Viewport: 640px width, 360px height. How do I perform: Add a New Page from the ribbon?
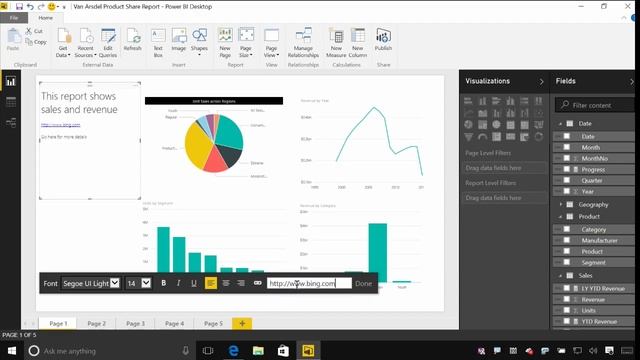tap(225, 42)
